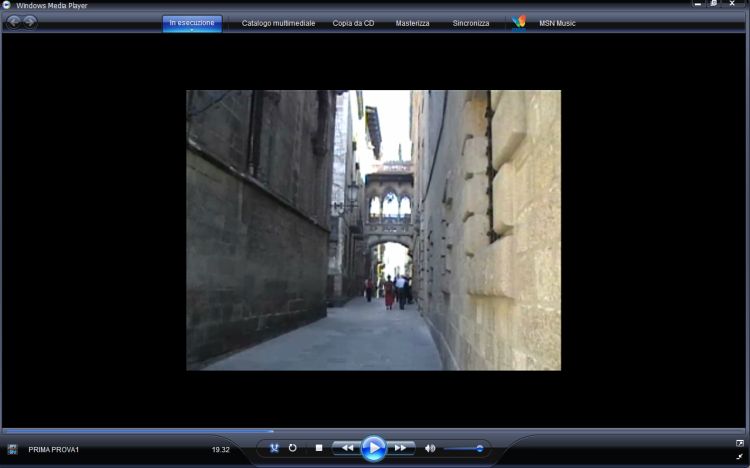Mute the audio speaker icon
750x468 pixels.
[430, 448]
